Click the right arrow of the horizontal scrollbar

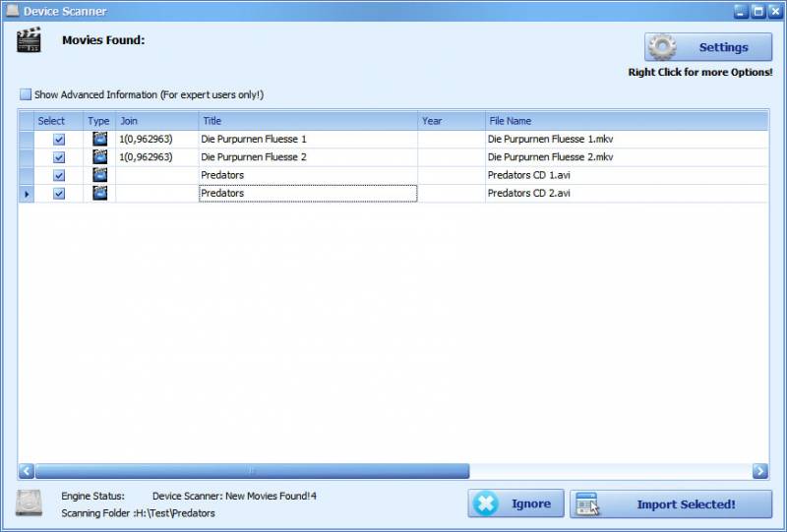pyautogui.click(x=759, y=471)
